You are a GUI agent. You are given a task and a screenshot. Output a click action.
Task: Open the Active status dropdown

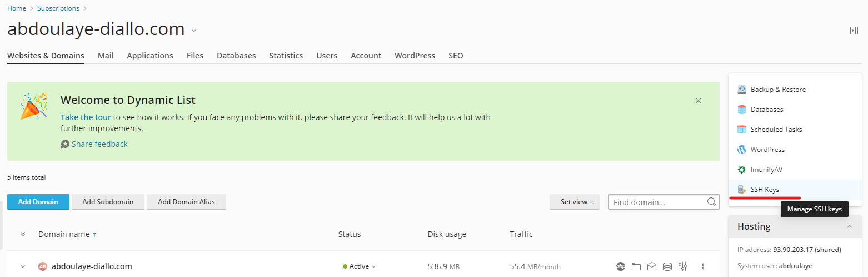pyautogui.click(x=360, y=266)
